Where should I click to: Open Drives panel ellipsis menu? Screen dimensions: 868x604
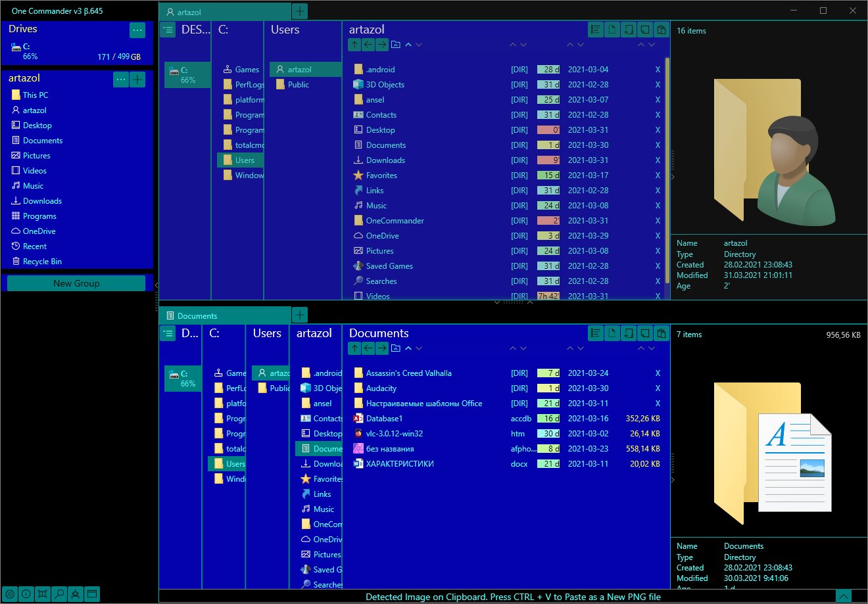(137, 30)
